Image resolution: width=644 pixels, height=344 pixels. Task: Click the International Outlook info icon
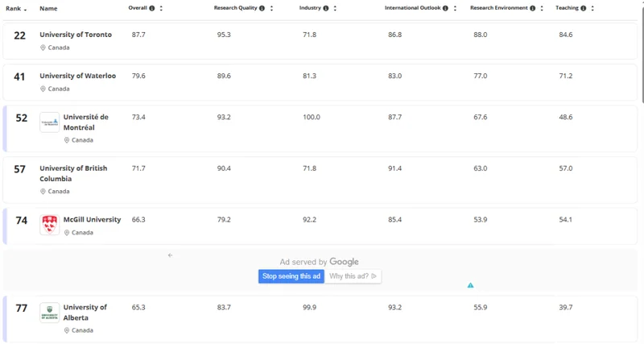coord(445,9)
